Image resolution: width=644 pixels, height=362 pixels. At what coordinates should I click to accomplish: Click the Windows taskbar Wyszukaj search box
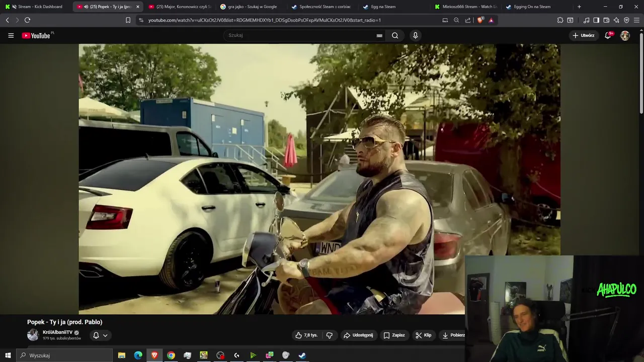point(64,355)
